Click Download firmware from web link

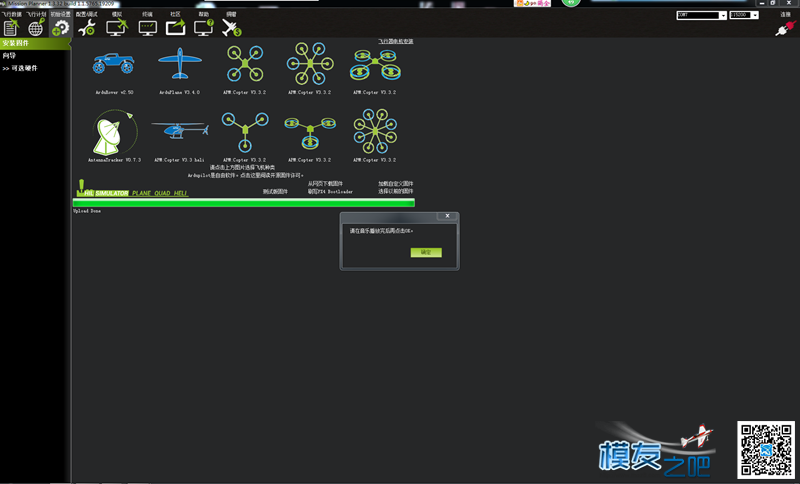(325, 184)
